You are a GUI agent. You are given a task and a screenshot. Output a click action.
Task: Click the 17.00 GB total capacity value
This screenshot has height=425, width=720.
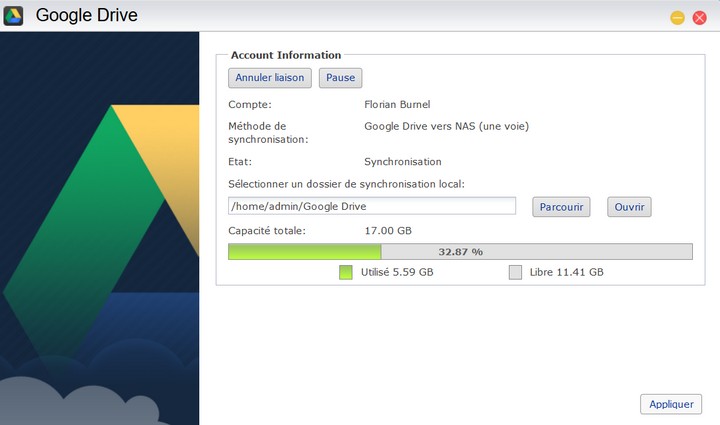tap(388, 231)
